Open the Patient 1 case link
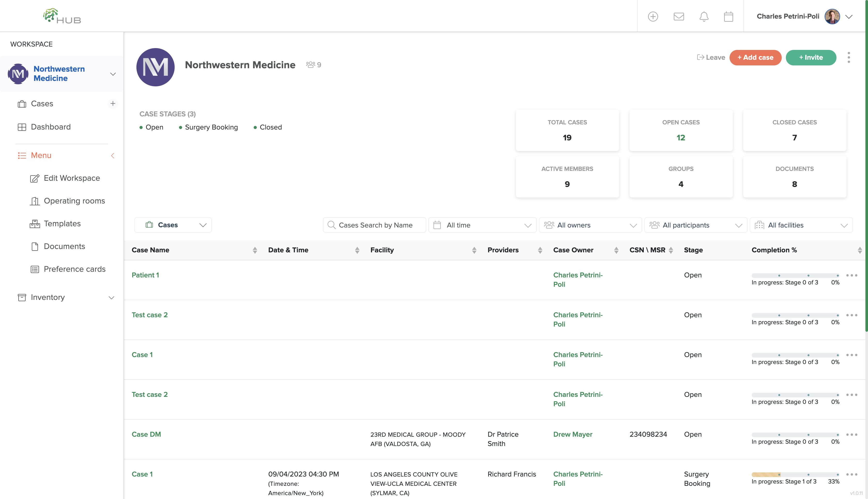The image size is (868, 499). 145,275
